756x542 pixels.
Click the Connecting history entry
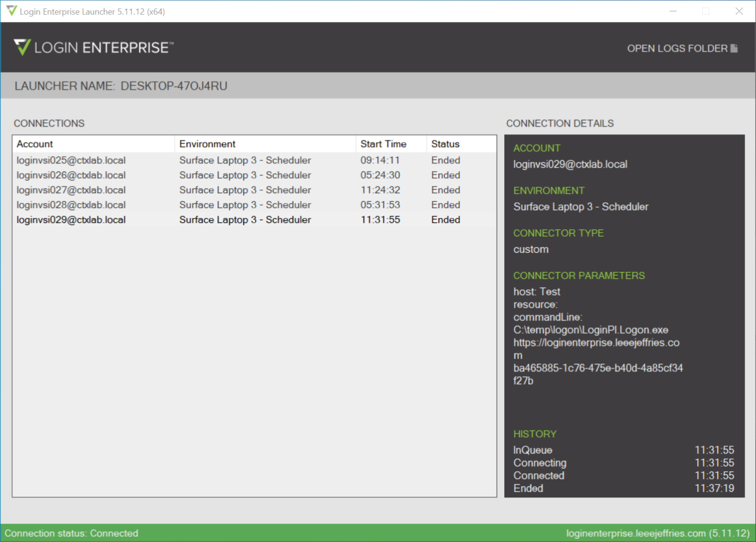click(540, 463)
